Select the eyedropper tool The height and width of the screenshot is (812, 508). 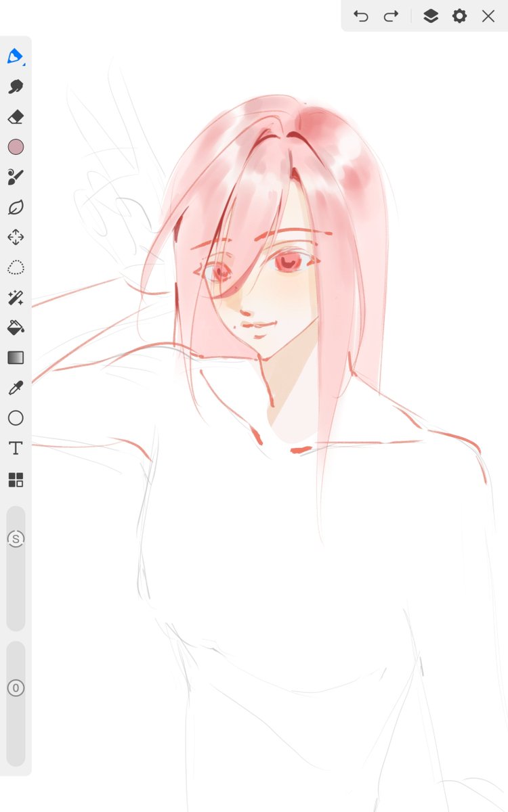(16, 388)
